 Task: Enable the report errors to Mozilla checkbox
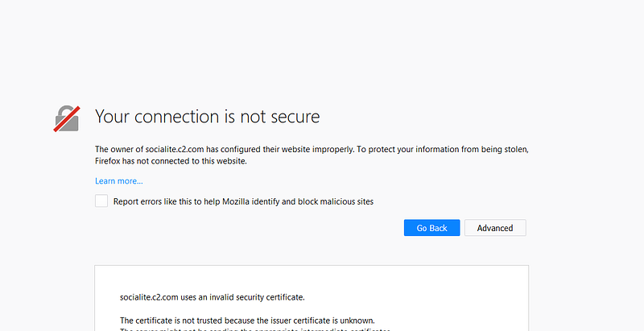(x=101, y=201)
